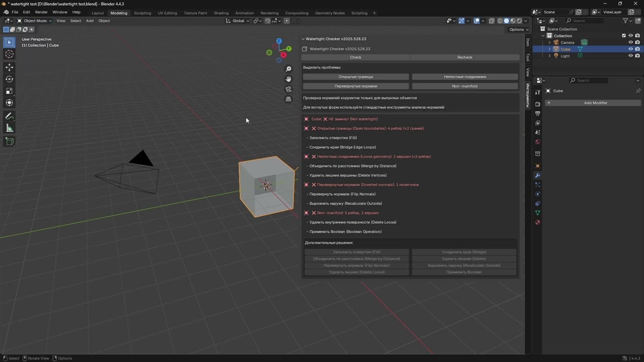Toggle Collection exclude checkbox
This screenshot has height=362, width=644.
624,36
